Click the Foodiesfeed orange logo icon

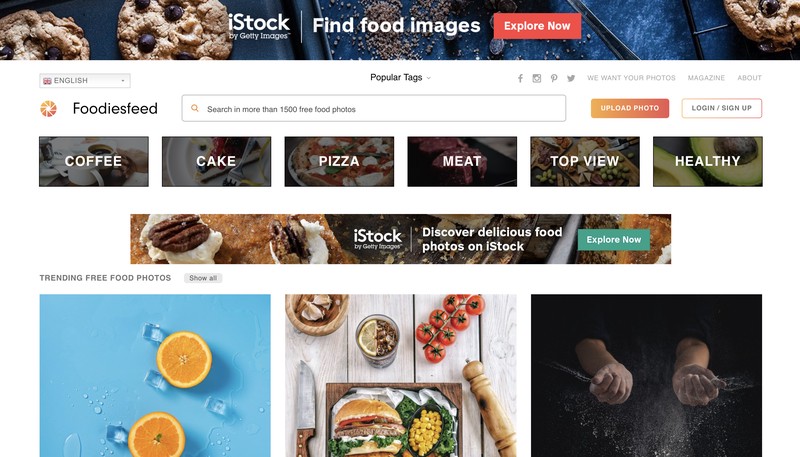[x=48, y=108]
